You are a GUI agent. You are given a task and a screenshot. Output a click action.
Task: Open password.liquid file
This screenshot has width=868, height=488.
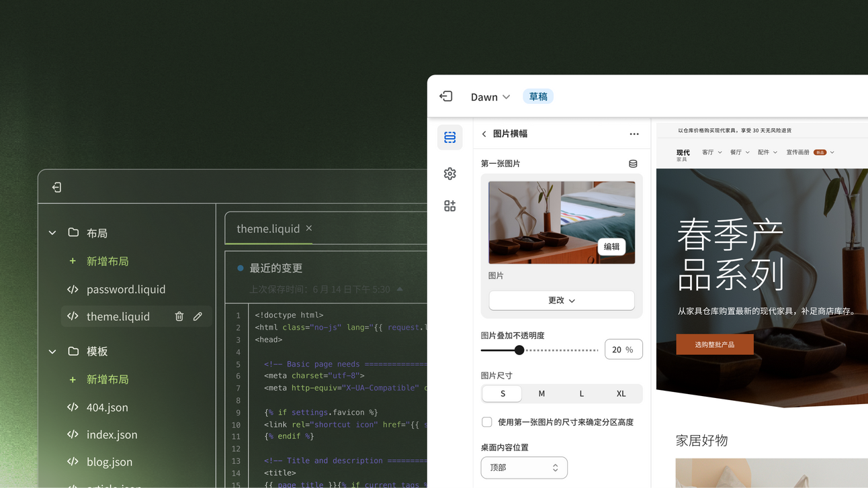tap(126, 289)
